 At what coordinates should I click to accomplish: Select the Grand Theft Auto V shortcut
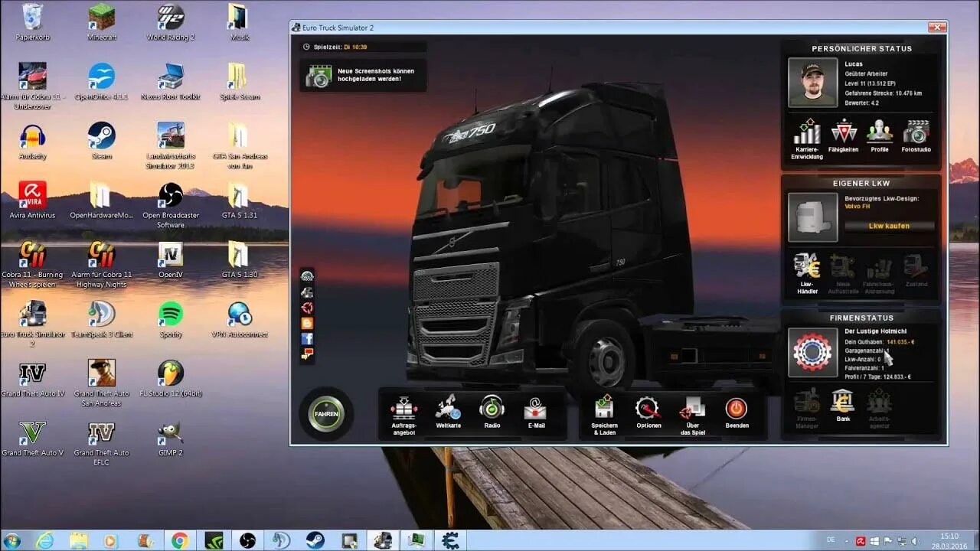[32, 439]
